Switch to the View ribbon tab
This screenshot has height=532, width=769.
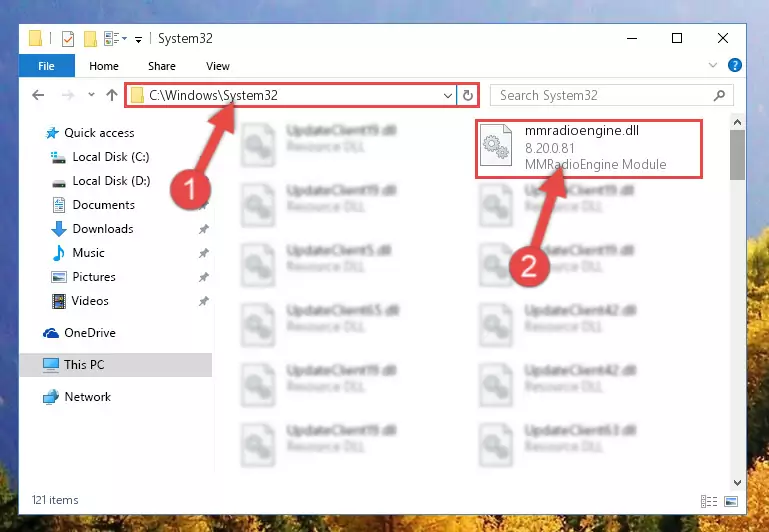click(x=218, y=66)
